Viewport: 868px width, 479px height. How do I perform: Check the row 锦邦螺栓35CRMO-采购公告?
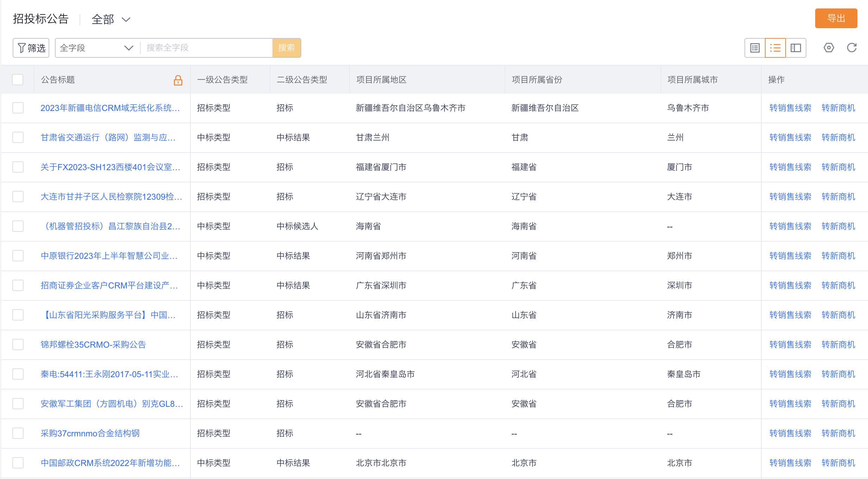pyautogui.click(x=18, y=344)
